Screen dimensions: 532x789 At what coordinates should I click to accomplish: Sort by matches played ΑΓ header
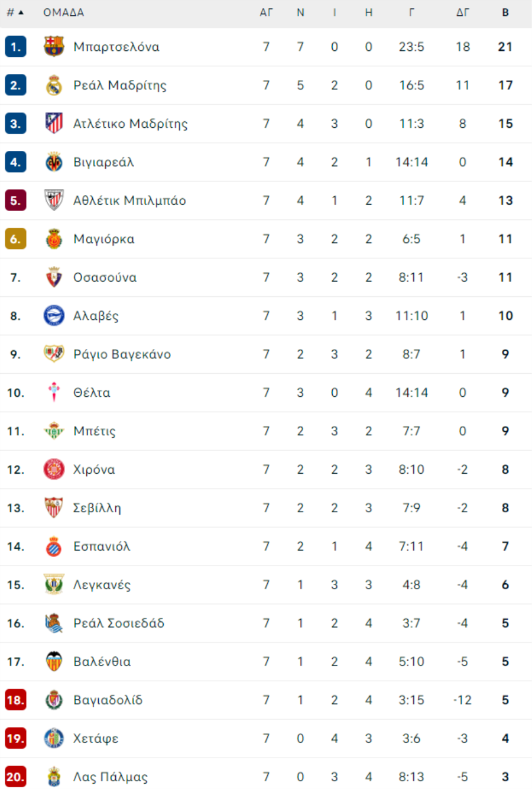(x=267, y=12)
